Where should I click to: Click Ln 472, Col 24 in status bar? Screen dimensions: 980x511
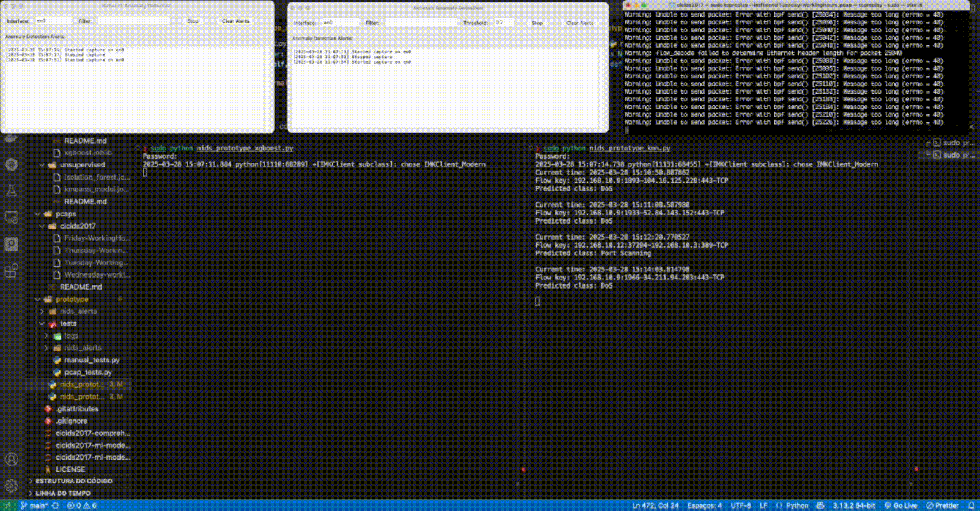pos(655,505)
